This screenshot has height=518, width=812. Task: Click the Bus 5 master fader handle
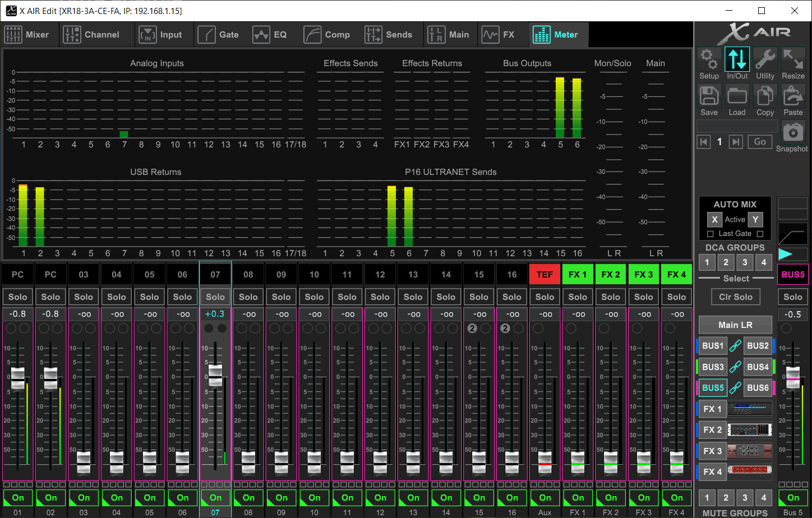(793, 378)
